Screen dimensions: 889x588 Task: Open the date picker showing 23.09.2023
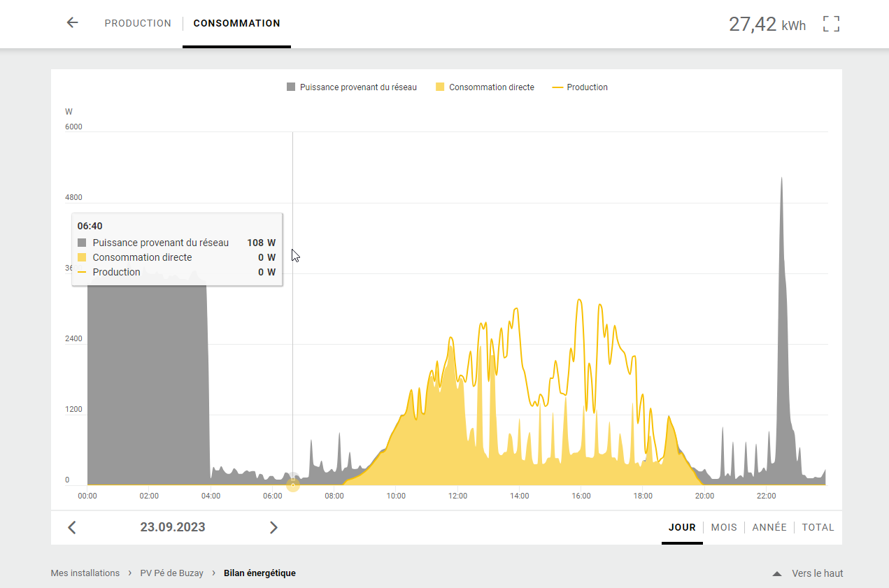[x=173, y=527]
